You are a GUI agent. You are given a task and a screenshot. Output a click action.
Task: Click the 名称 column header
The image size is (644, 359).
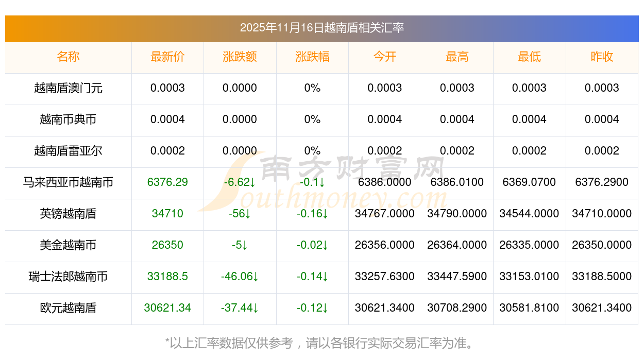tap(68, 57)
